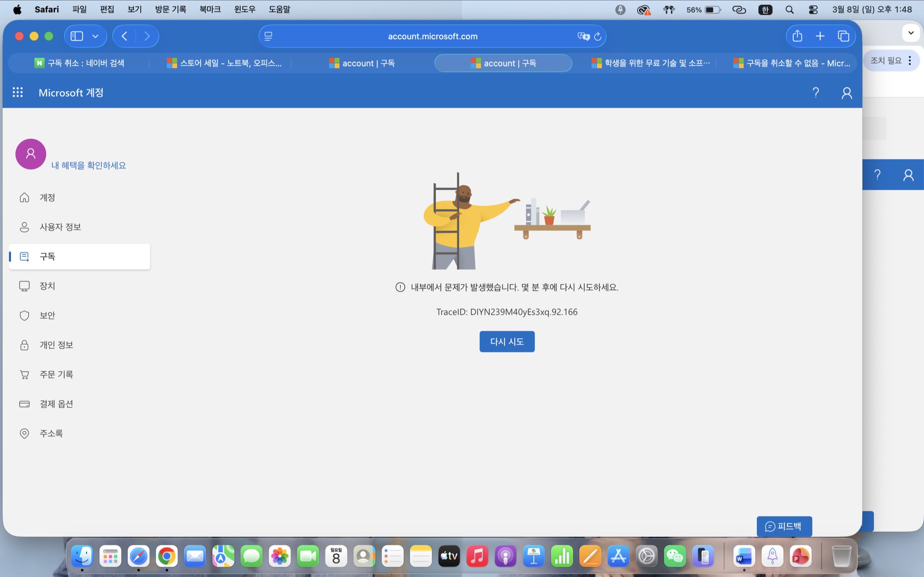
Task: Switch to 스토어 세일 - 노트북 tab
Action: pos(225,63)
